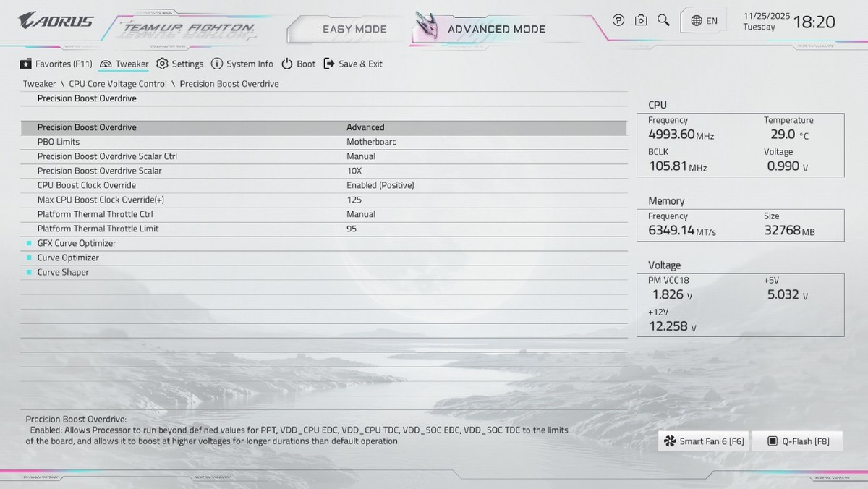The height and width of the screenshot is (489, 868).
Task: Click PM VCC18 1.826 V reading
Action: [672, 294]
